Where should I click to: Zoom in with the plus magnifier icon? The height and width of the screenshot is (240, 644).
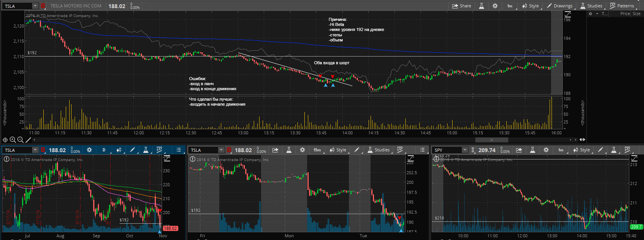(x=13, y=140)
